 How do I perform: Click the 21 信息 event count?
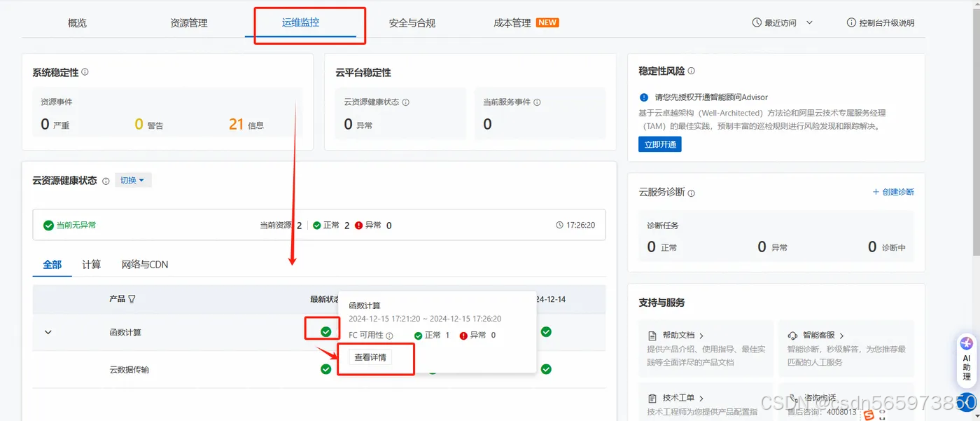246,125
